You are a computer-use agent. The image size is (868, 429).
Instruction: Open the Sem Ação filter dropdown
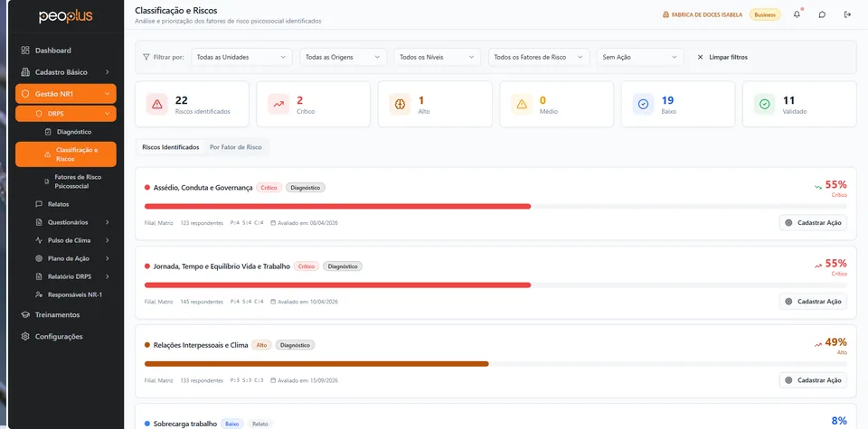click(x=640, y=57)
